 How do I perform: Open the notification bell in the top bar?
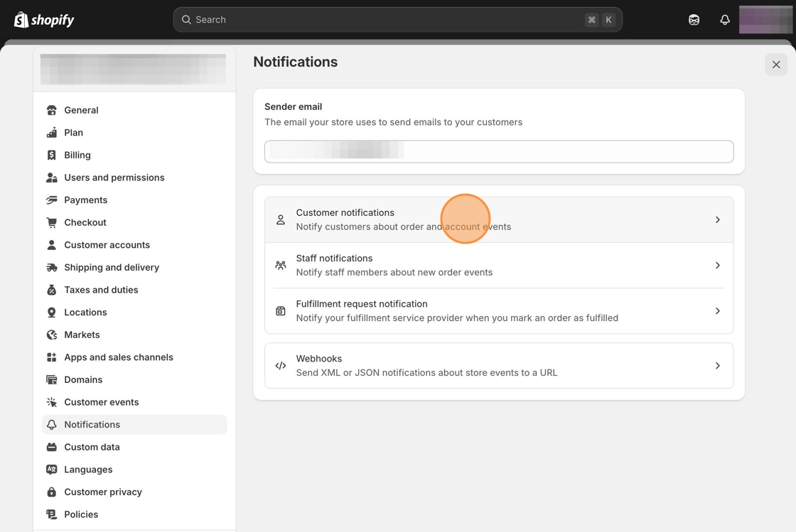[724, 20]
